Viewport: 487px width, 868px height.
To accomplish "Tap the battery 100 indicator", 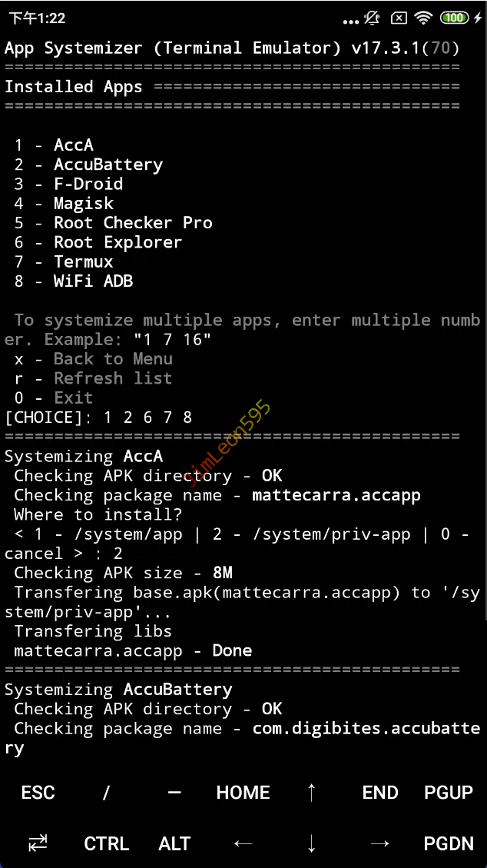I will [x=455, y=18].
